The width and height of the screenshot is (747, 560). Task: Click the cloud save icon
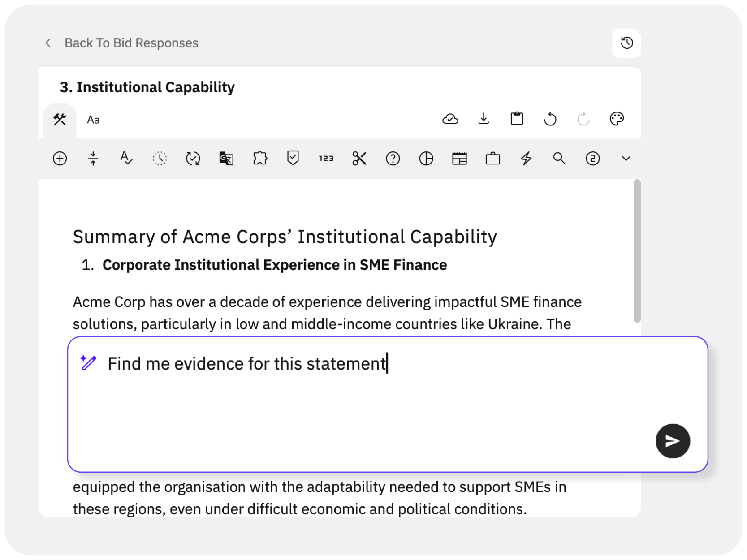[x=450, y=119]
